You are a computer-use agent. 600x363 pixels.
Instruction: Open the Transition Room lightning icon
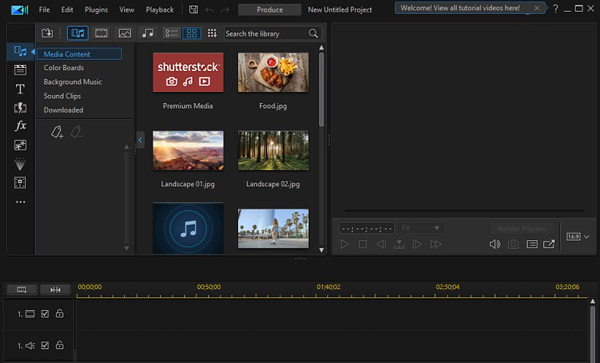point(20,108)
